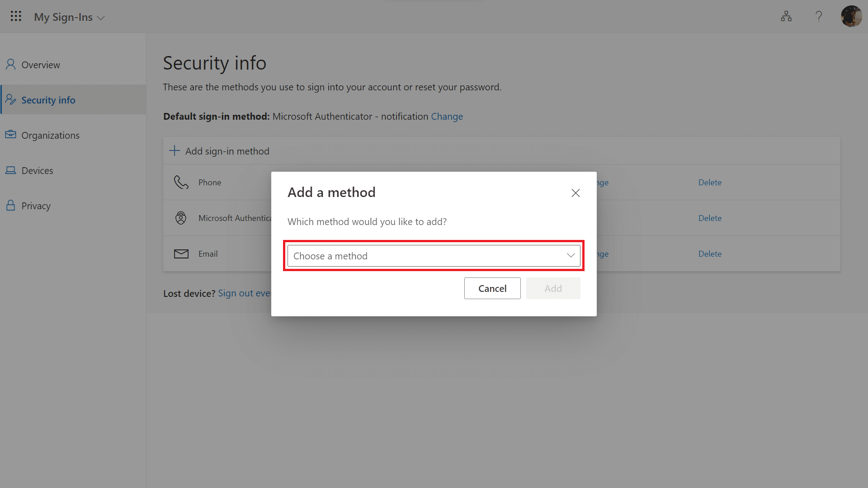Image resolution: width=868 pixels, height=488 pixels.
Task: Click the Change default sign-in link
Action: (x=447, y=116)
